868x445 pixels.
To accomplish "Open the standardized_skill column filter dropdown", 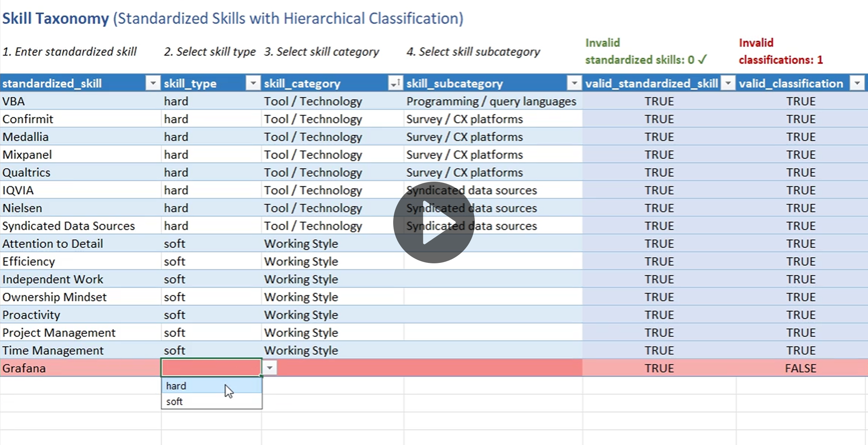I will pos(153,83).
